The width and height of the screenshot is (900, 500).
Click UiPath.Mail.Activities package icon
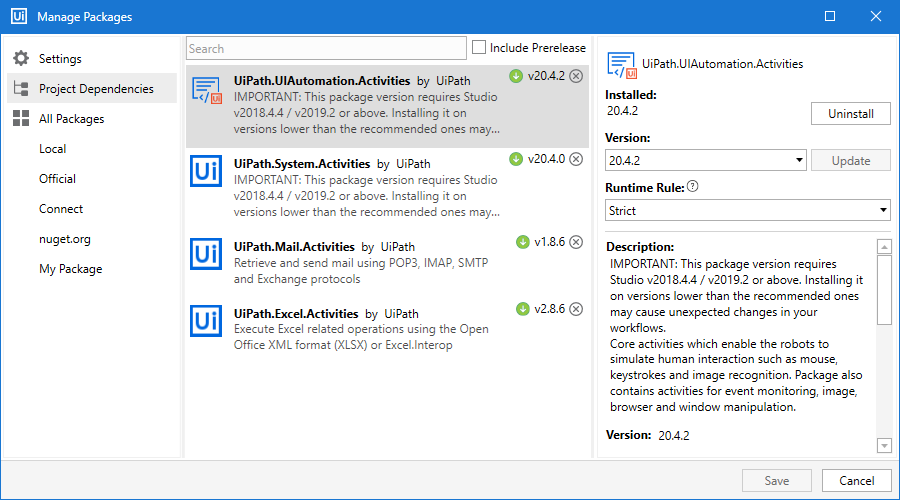tap(206, 254)
